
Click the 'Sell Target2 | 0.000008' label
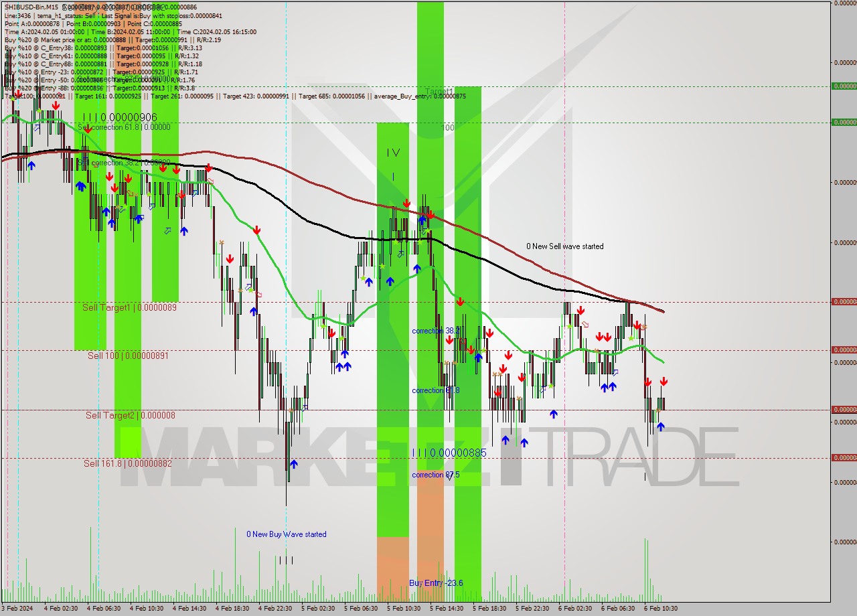pyautogui.click(x=131, y=415)
